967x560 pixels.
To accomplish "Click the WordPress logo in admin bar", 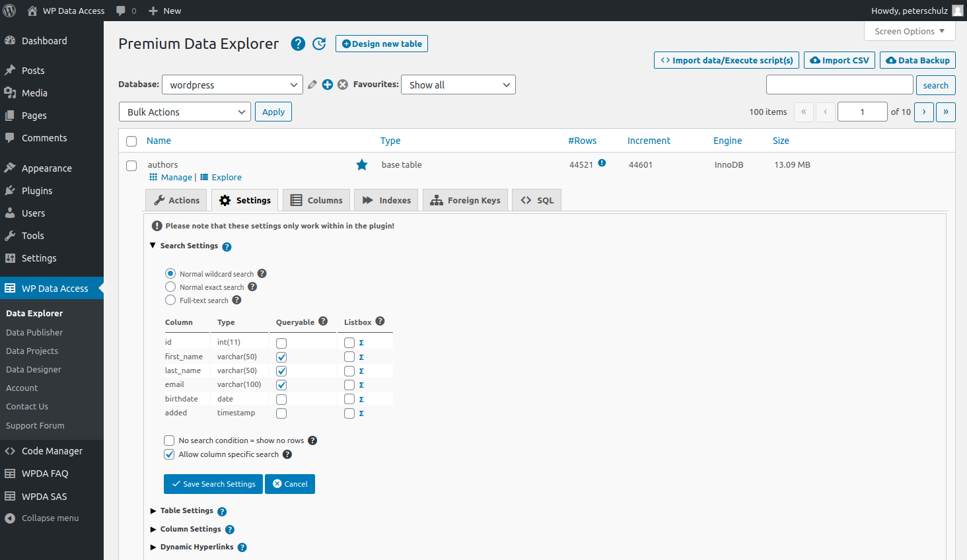I will tap(10, 11).
